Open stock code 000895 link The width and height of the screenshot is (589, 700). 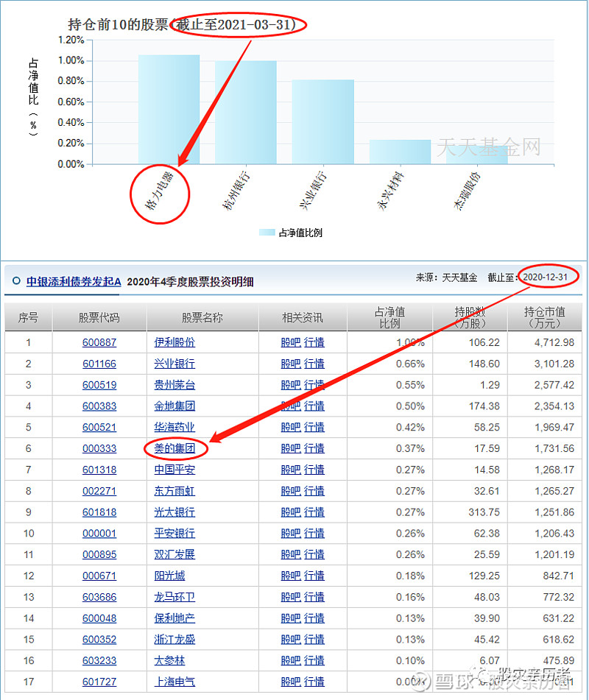(99, 554)
